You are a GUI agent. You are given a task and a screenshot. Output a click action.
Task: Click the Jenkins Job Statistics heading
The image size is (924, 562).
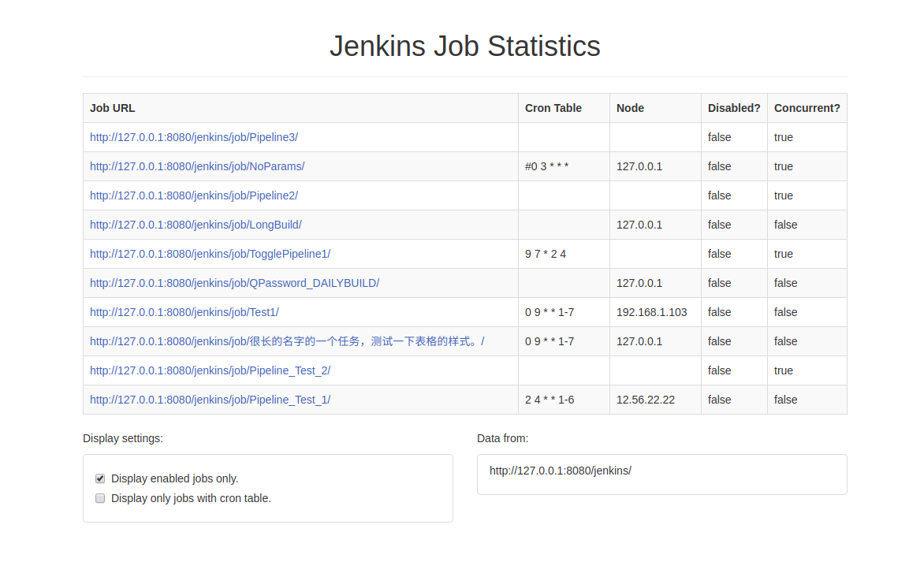point(465,46)
